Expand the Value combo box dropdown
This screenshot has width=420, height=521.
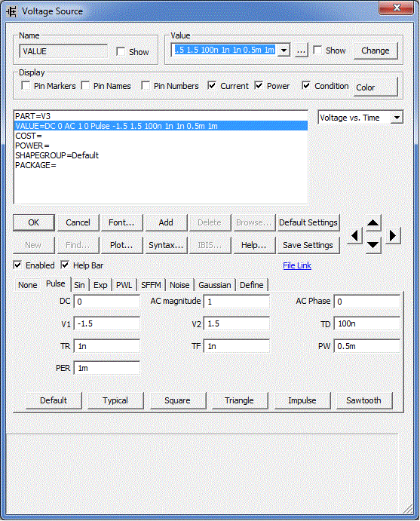click(284, 51)
